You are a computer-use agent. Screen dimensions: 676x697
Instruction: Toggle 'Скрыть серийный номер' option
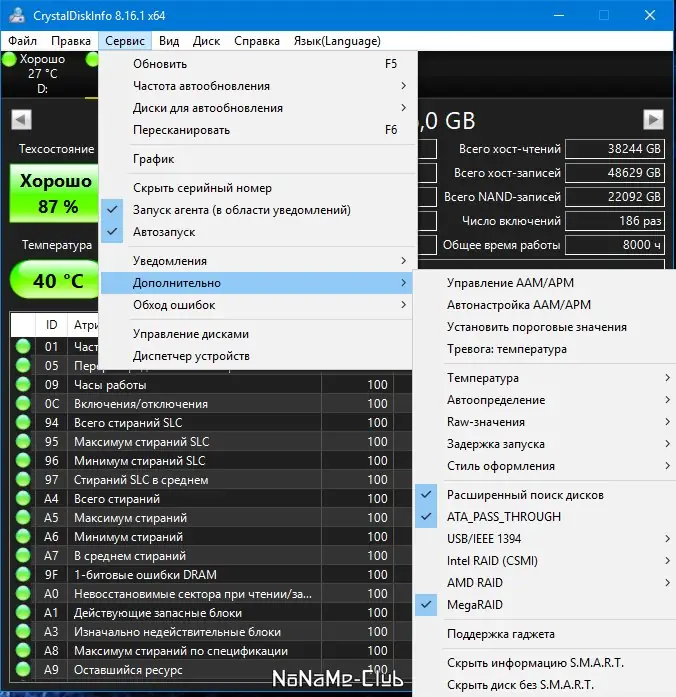pos(256,188)
